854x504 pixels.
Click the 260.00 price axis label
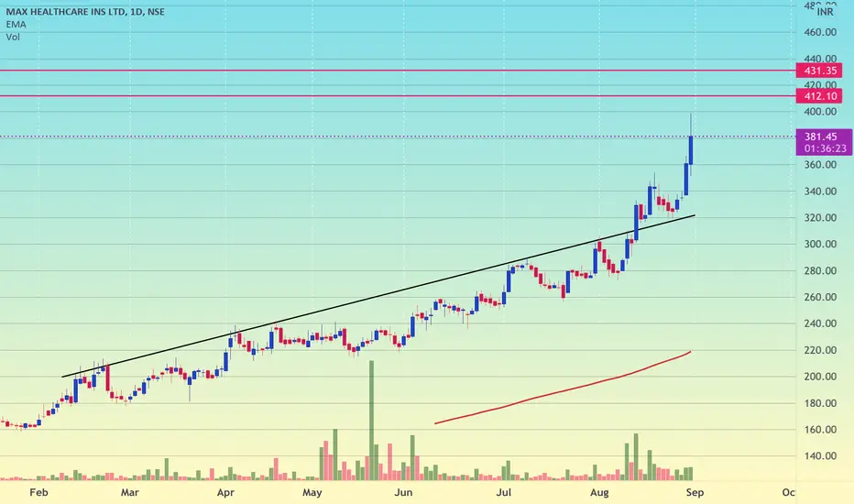click(x=820, y=297)
